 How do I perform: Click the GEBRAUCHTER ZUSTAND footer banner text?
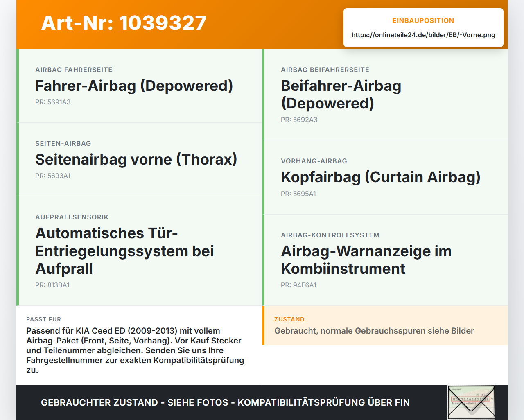tap(225, 402)
